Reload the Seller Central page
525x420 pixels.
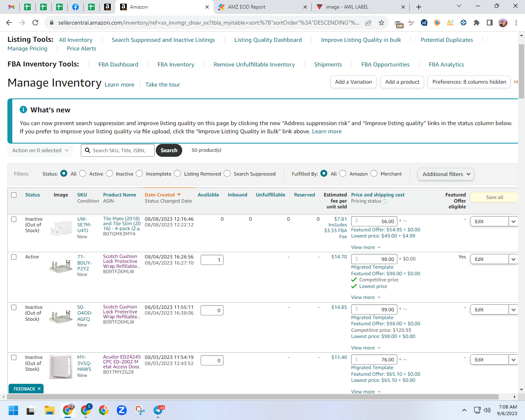35,23
